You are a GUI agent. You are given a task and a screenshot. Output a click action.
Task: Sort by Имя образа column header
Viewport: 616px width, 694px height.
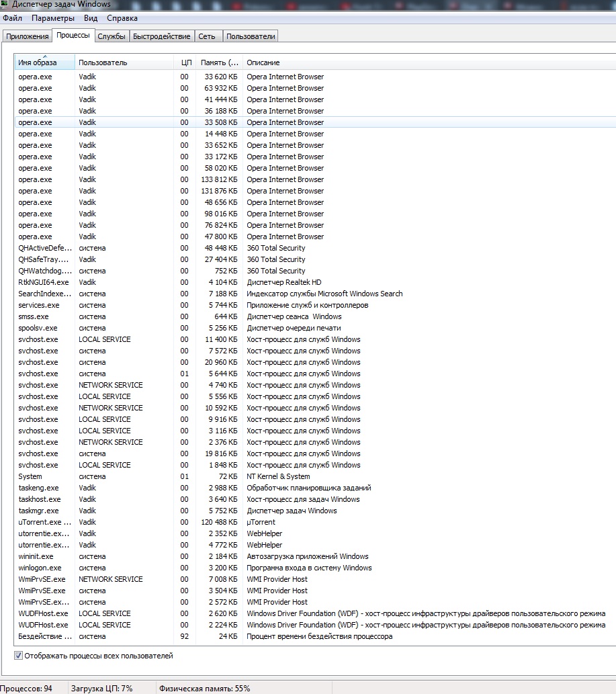45,62
